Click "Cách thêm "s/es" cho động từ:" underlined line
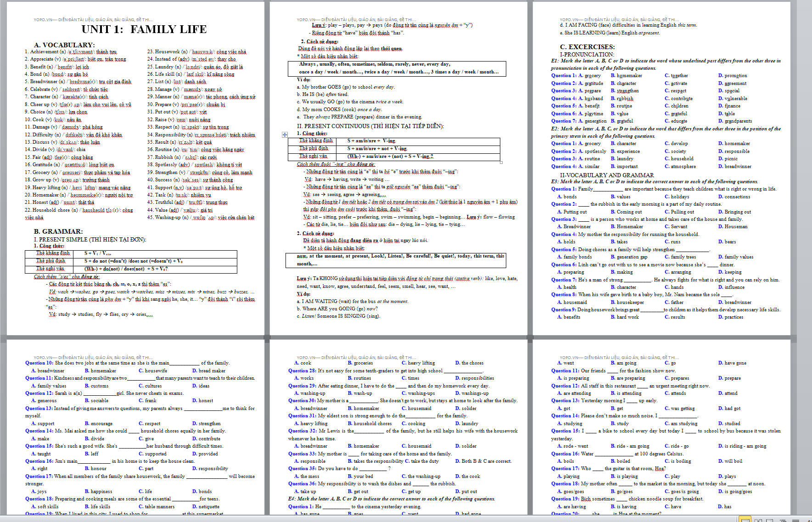Screen dimensions: 812x522 coord(67,276)
